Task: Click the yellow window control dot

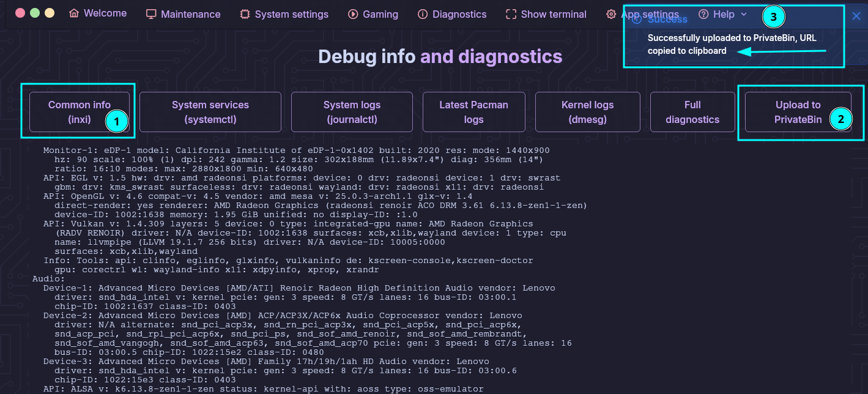Action: 50,13
